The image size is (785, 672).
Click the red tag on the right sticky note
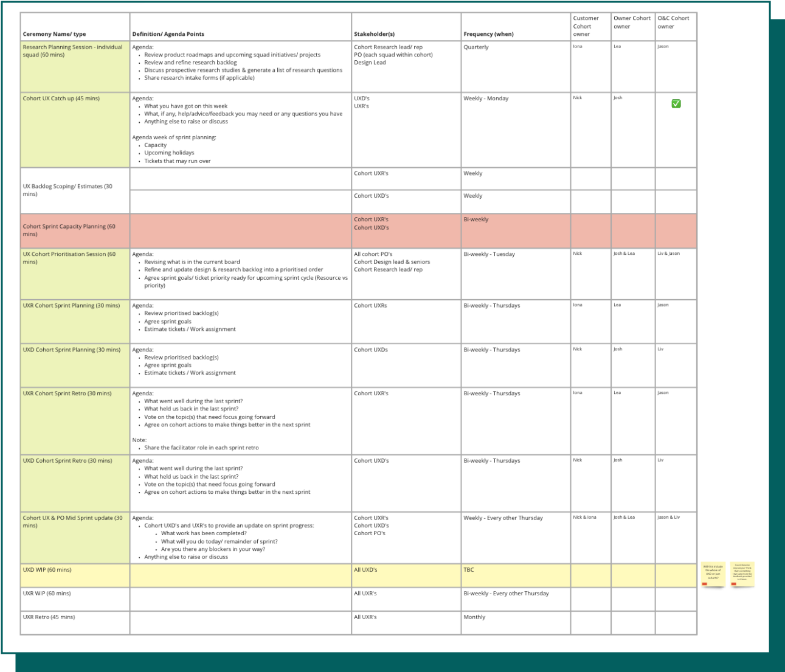(734, 584)
